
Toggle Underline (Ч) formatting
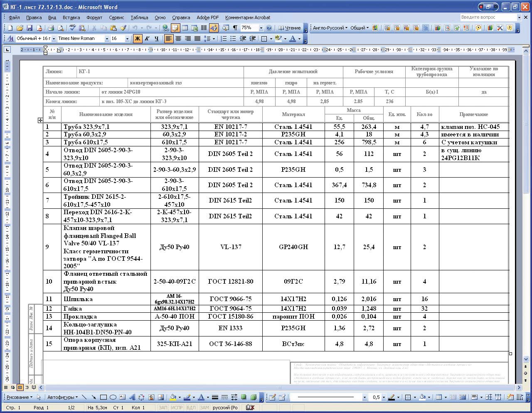click(x=156, y=39)
